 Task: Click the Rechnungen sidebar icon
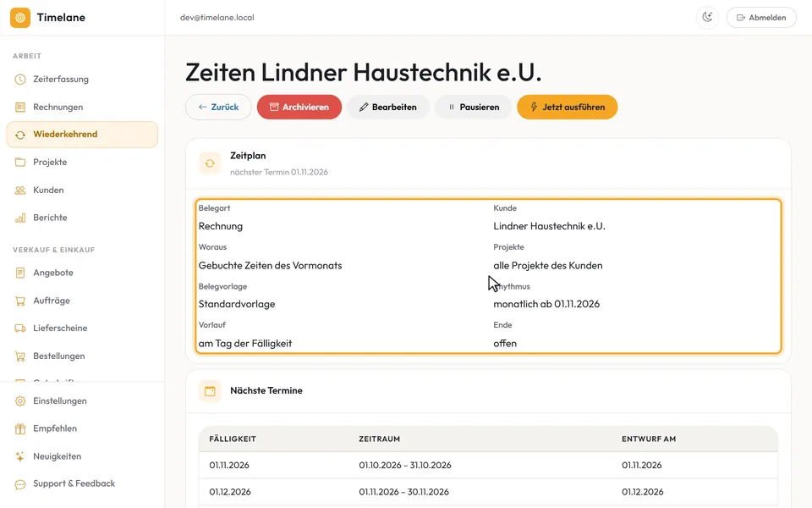click(x=20, y=108)
